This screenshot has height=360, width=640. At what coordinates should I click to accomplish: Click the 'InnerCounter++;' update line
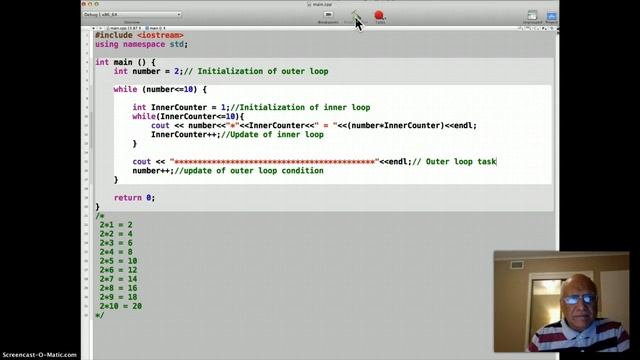tap(237, 135)
